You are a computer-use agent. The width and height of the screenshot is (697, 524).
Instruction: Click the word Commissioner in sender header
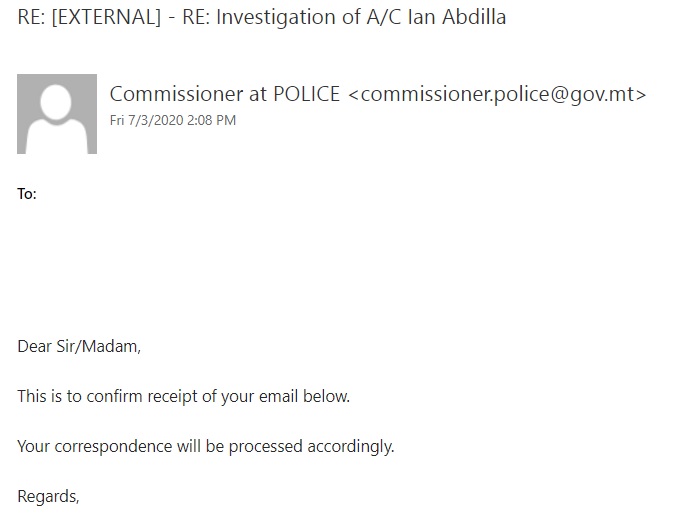[x=176, y=94]
